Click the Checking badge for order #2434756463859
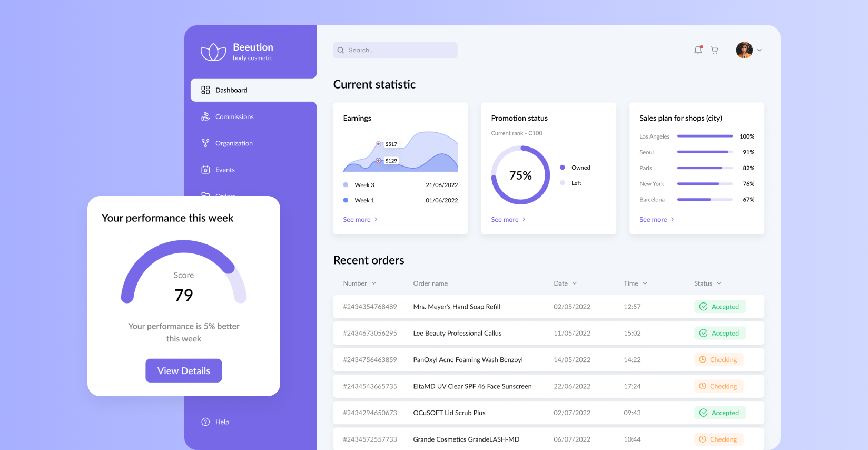868x450 pixels. 719,359
